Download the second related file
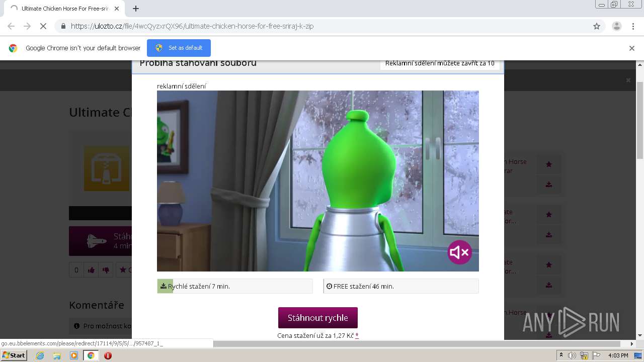The image size is (644, 362). pos(549,235)
